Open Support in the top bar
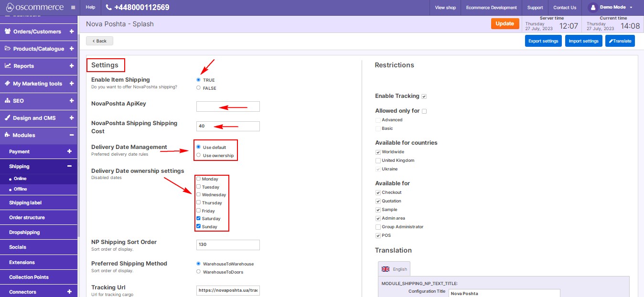 (x=535, y=8)
